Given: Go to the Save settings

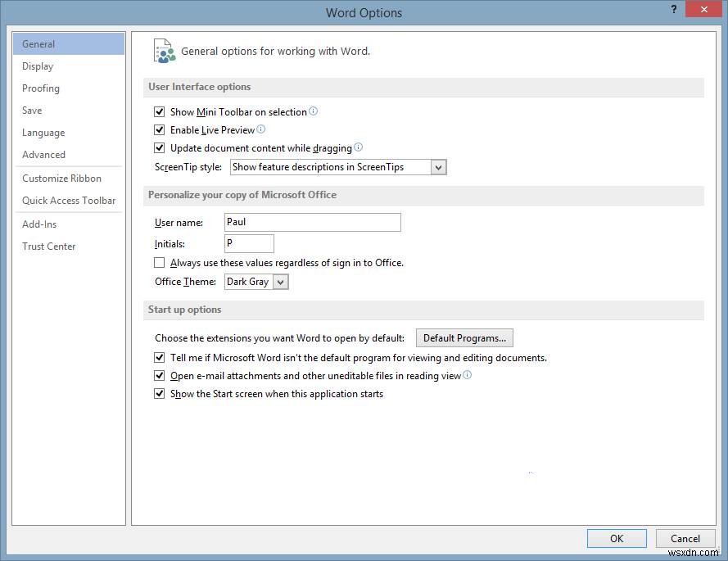Looking at the screenshot, I should 69,111.
